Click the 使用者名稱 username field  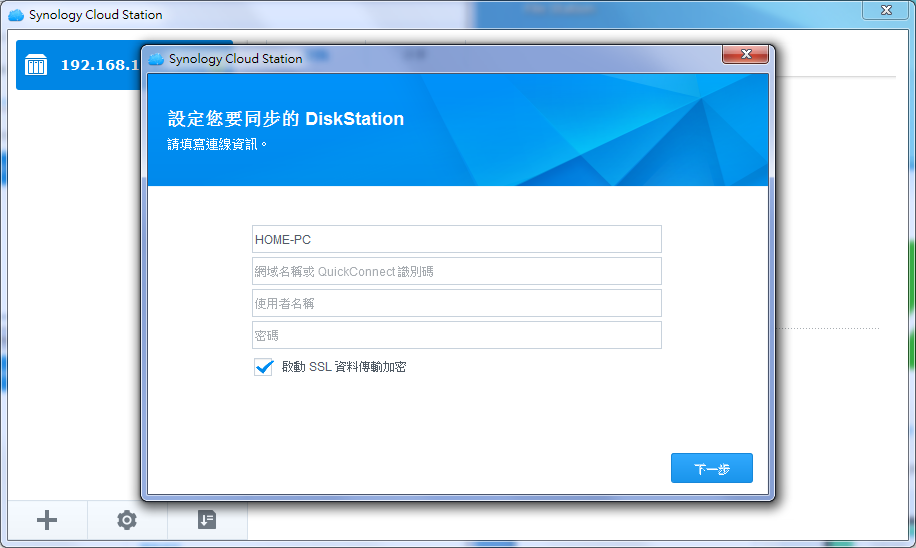[456, 303]
